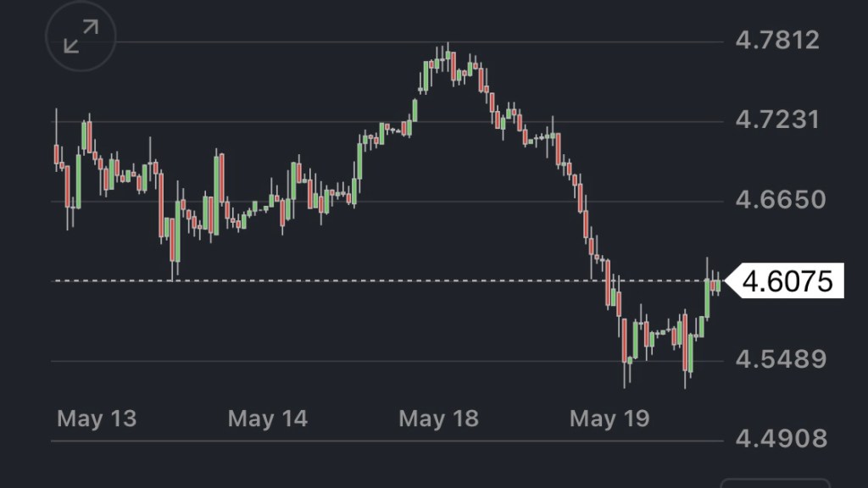868x488 pixels.
Task: Click the bottom 4.4908 gridline
Action: point(339,441)
